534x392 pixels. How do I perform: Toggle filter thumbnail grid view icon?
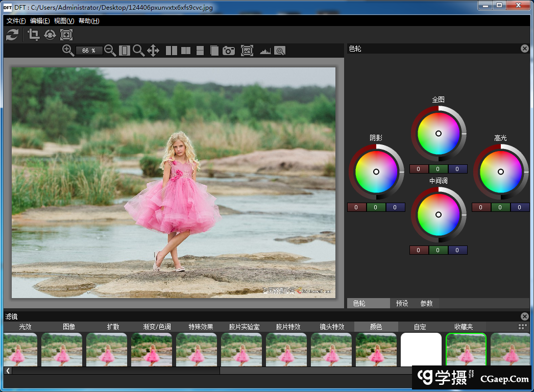click(522, 327)
